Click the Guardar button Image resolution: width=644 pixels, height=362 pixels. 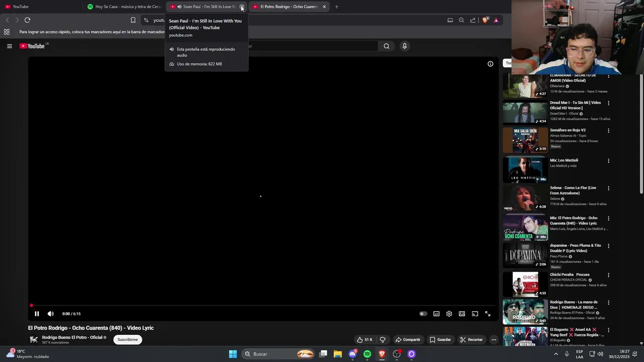coord(440,339)
